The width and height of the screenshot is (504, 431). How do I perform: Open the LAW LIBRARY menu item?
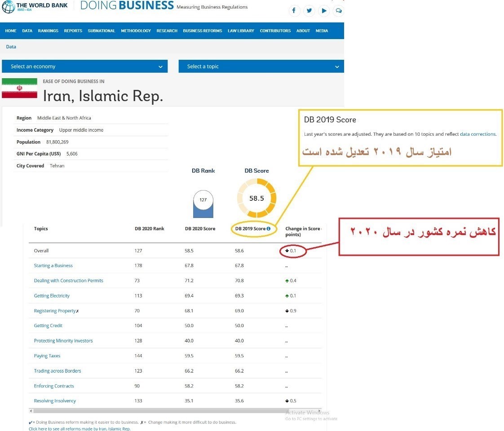click(241, 31)
